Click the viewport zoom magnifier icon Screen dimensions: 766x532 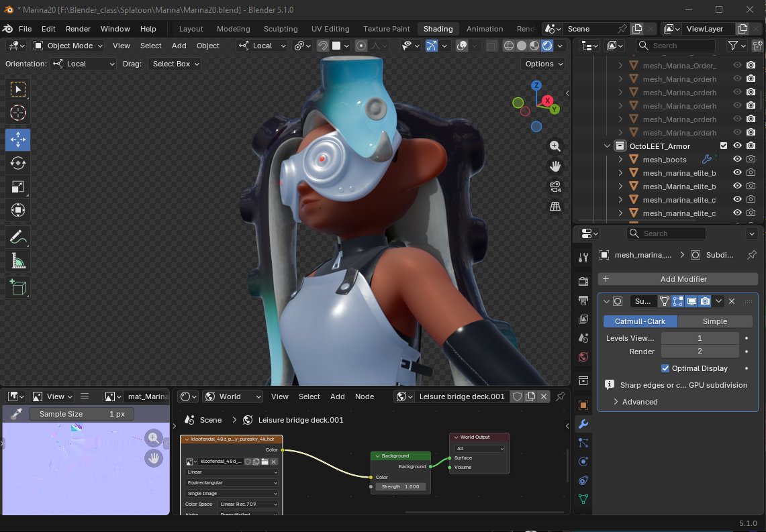[555, 146]
